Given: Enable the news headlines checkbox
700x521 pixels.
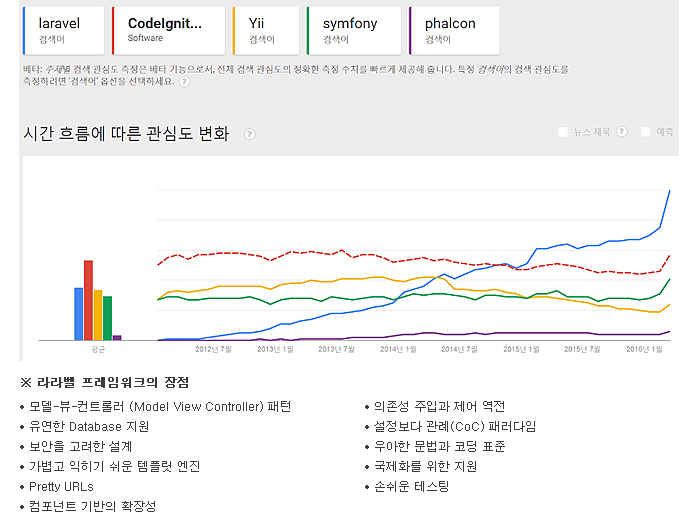Looking at the screenshot, I should pyautogui.click(x=563, y=132).
